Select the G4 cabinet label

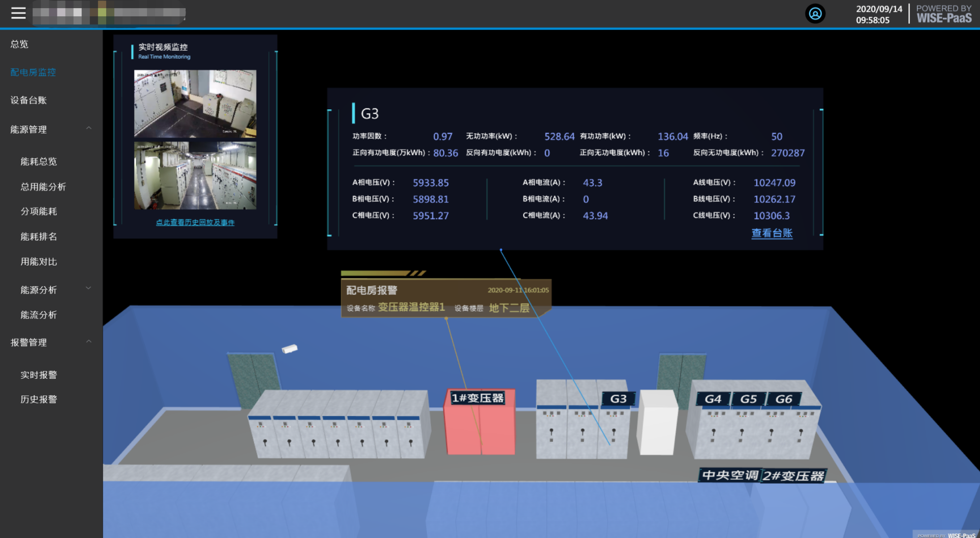pos(713,399)
